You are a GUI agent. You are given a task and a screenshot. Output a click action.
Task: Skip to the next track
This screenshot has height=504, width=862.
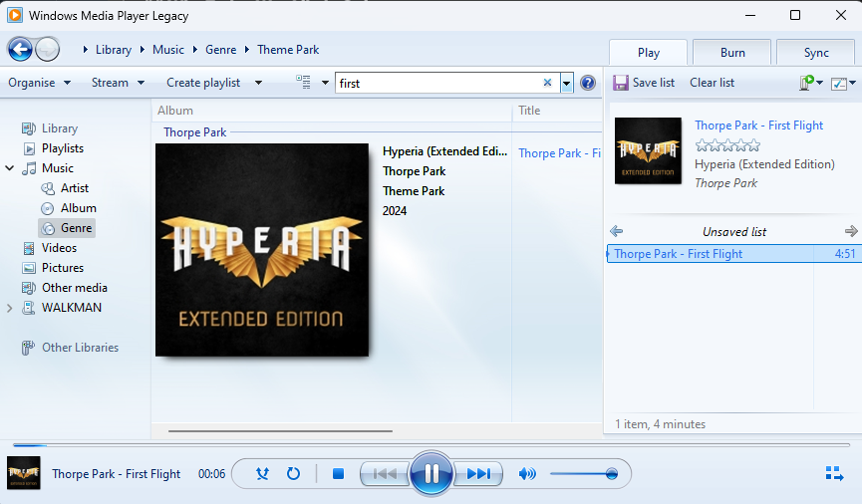(x=478, y=473)
